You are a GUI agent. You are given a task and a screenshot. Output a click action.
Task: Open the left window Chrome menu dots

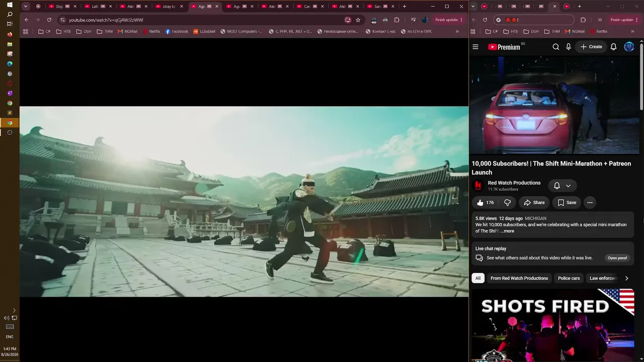coord(461,20)
